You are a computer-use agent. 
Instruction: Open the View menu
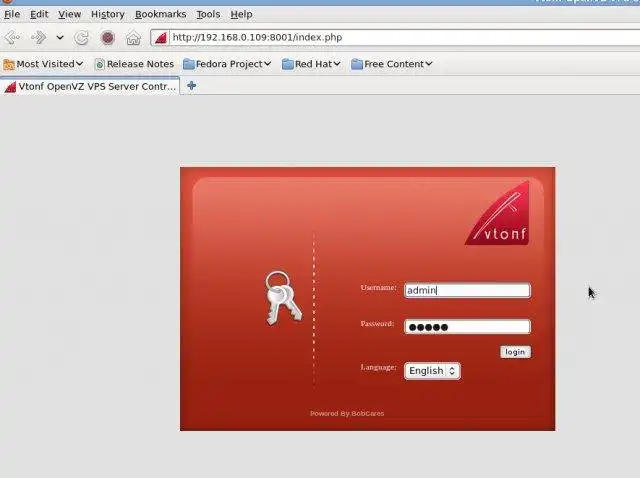(x=69, y=14)
